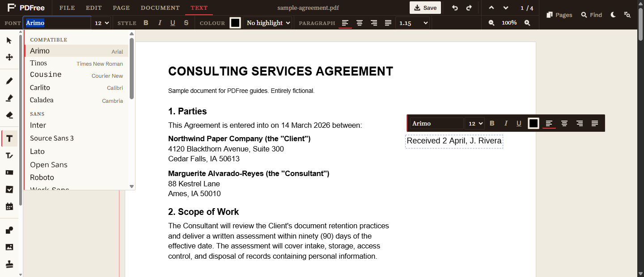The image size is (644, 277).
Task: Go to next page arrow
Action: tap(506, 8)
